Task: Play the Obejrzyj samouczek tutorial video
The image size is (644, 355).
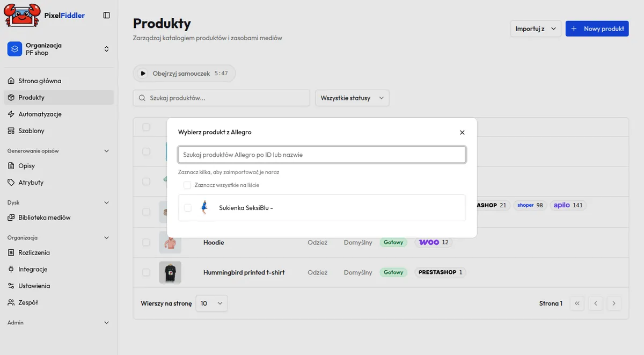Action: (x=184, y=74)
